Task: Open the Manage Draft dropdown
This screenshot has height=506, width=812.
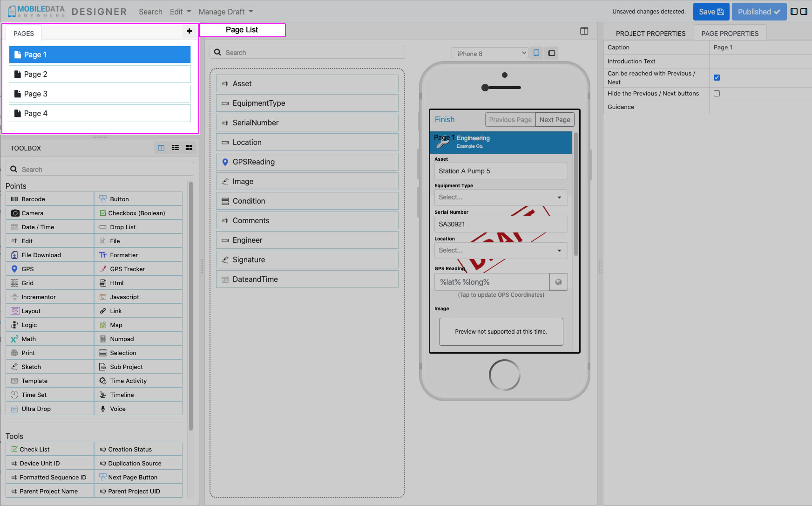Action: point(226,12)
